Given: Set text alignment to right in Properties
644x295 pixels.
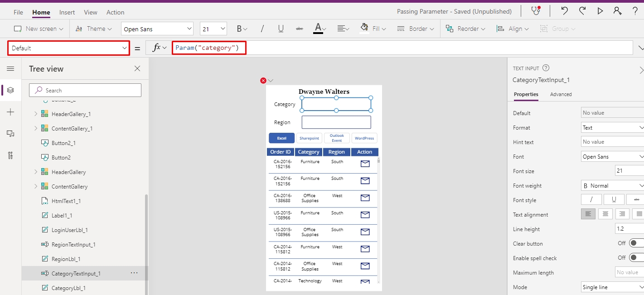Looking at the screenshot, I should coord(622,214).
